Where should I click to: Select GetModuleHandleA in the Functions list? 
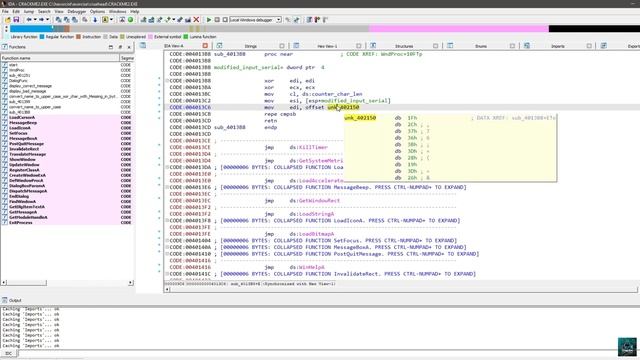tap(28, 217)
